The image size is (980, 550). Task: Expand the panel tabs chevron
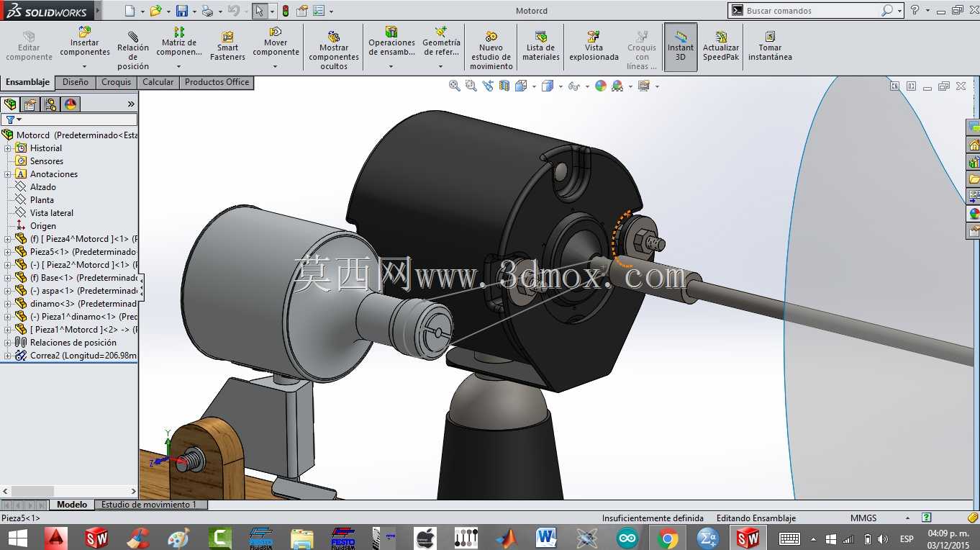tap(131, 104)
